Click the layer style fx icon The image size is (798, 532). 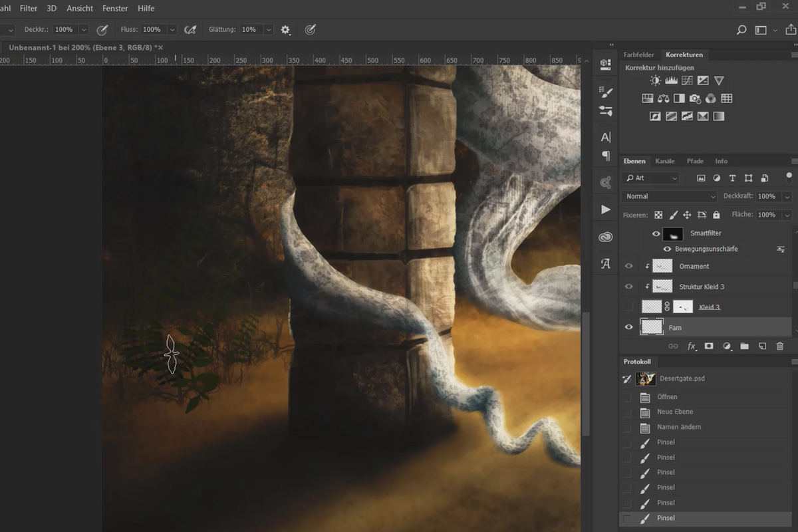[x=692, y=346]
